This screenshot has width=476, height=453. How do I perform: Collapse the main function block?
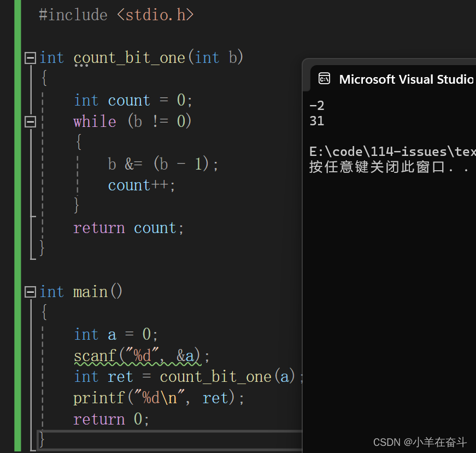point(30,292)
